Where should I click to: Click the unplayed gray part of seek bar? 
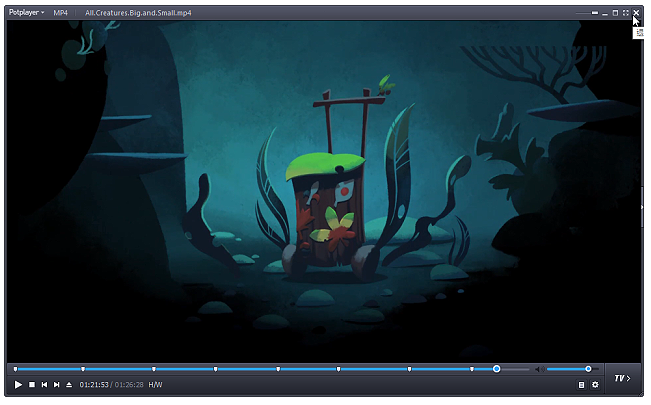coord(515,369)
